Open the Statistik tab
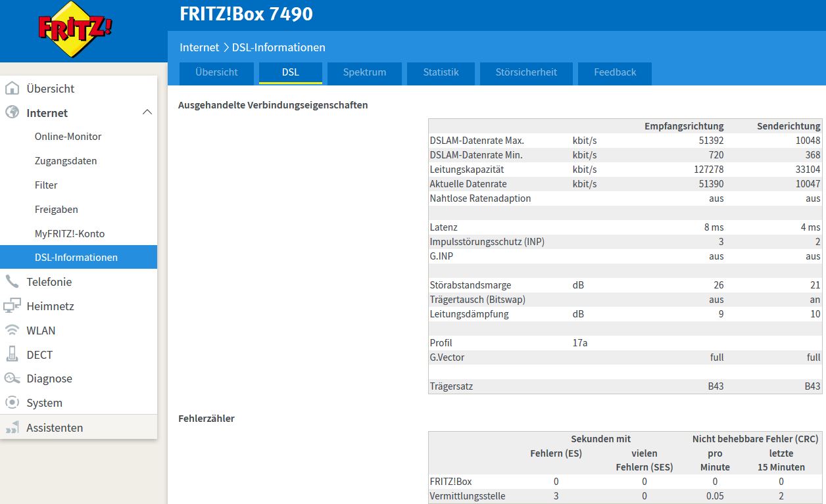This screenshot has width=826, height=504. [x=441, y=72]
